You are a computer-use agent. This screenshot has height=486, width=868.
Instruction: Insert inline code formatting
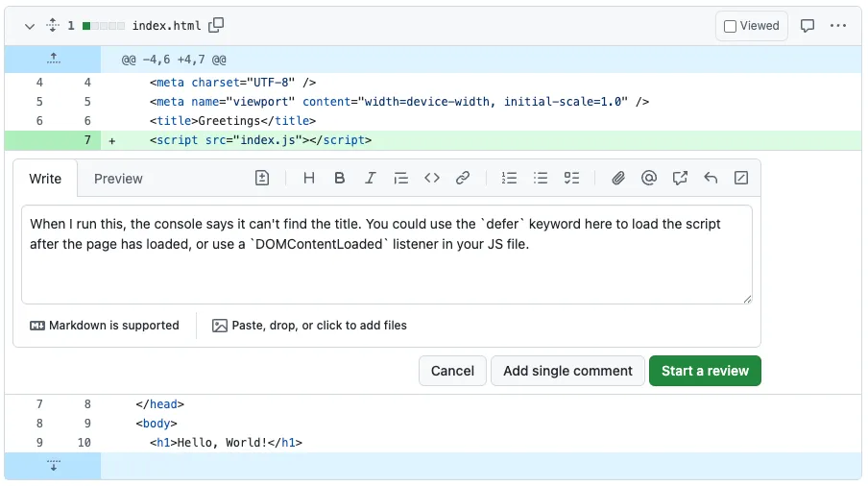[432, 179]
